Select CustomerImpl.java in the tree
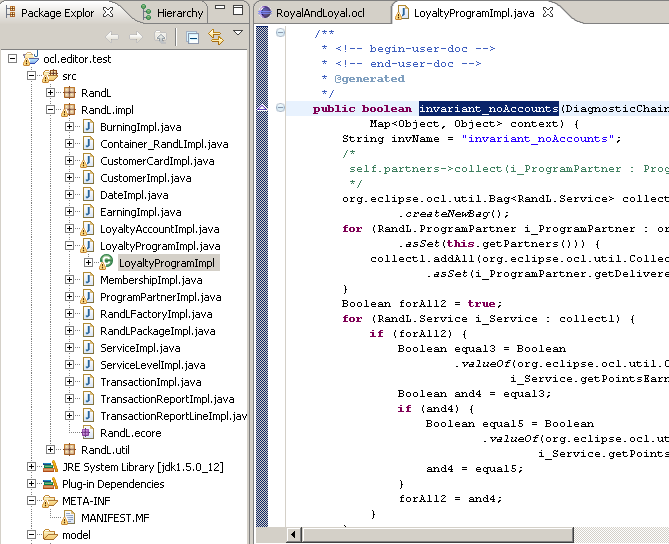Screen dimensions: 669x544 pos(145,178)
